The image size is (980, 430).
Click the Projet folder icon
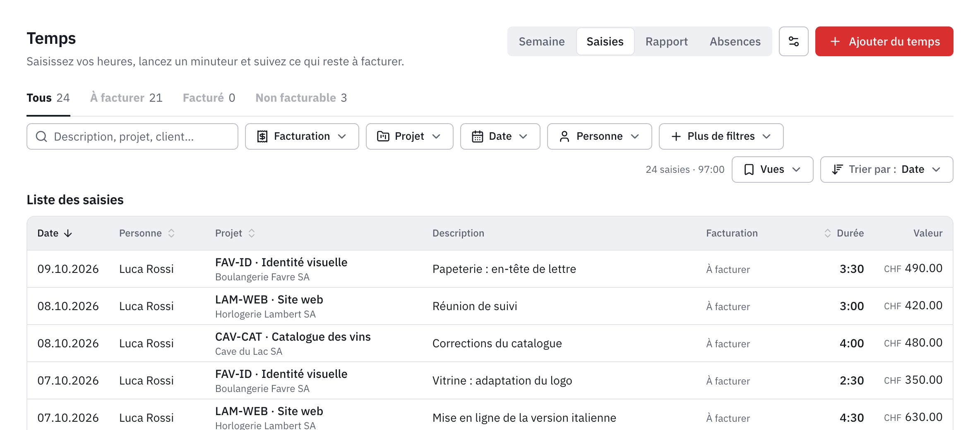click(383, 136)
